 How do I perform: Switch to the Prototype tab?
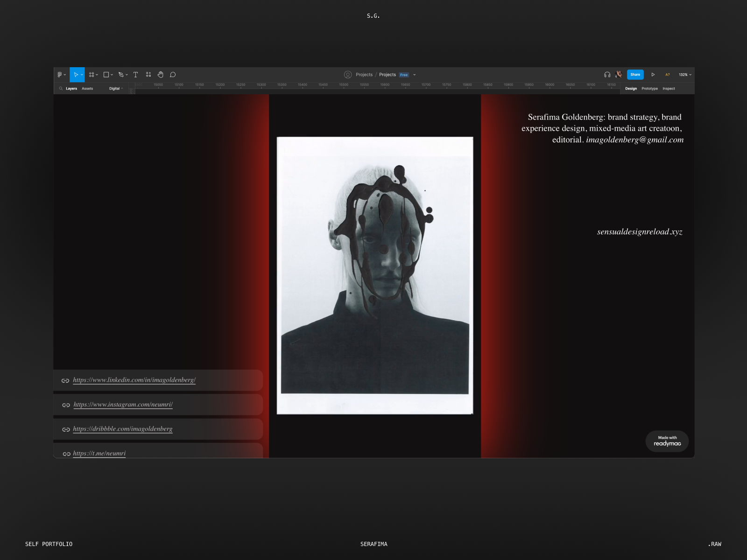point(649,89)
